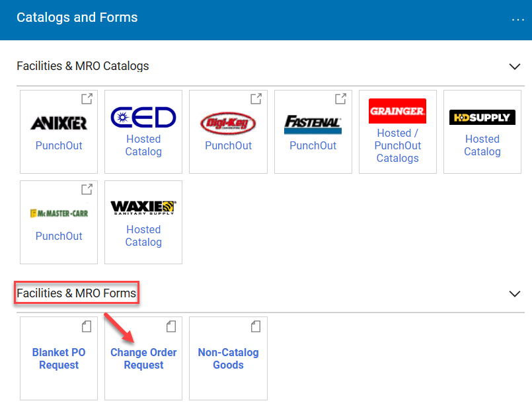Open the Anixter external-link icon
Viewport: 532px width, 405px height.
pos(87,98)
